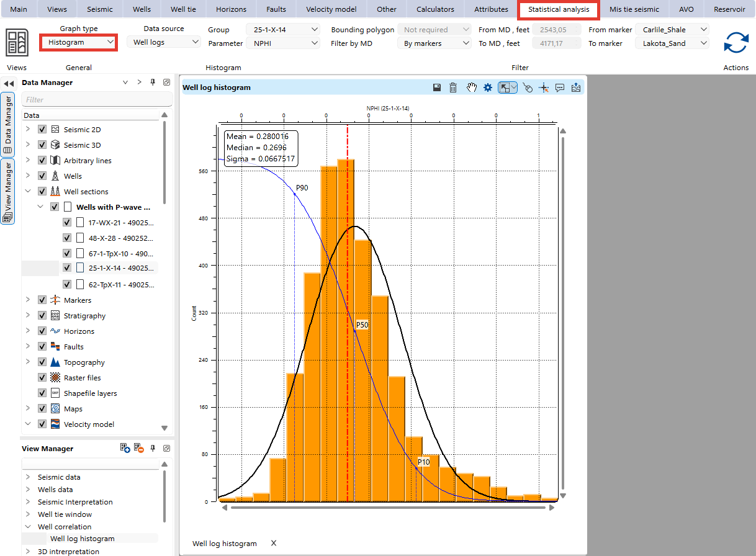Open the Graph type dropdown

(78, 42)
